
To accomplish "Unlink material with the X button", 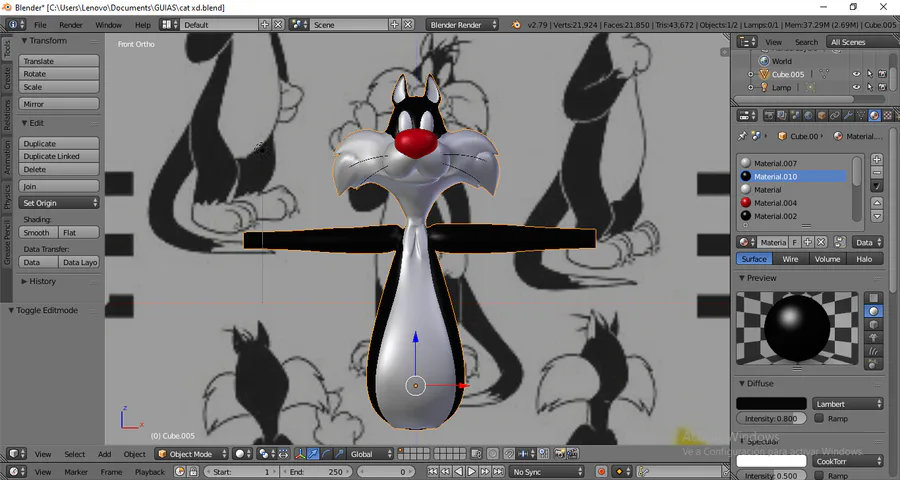I will (821, 242).
